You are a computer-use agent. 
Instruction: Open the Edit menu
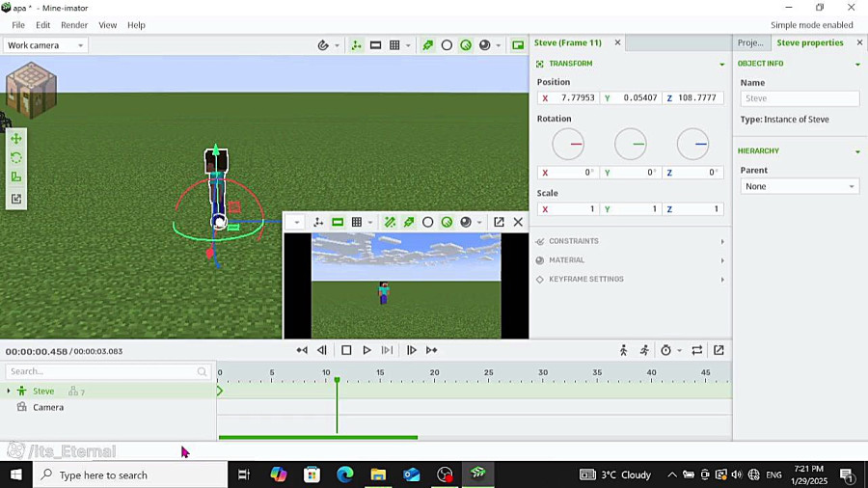pyautogui.click(x=42, y=25)
